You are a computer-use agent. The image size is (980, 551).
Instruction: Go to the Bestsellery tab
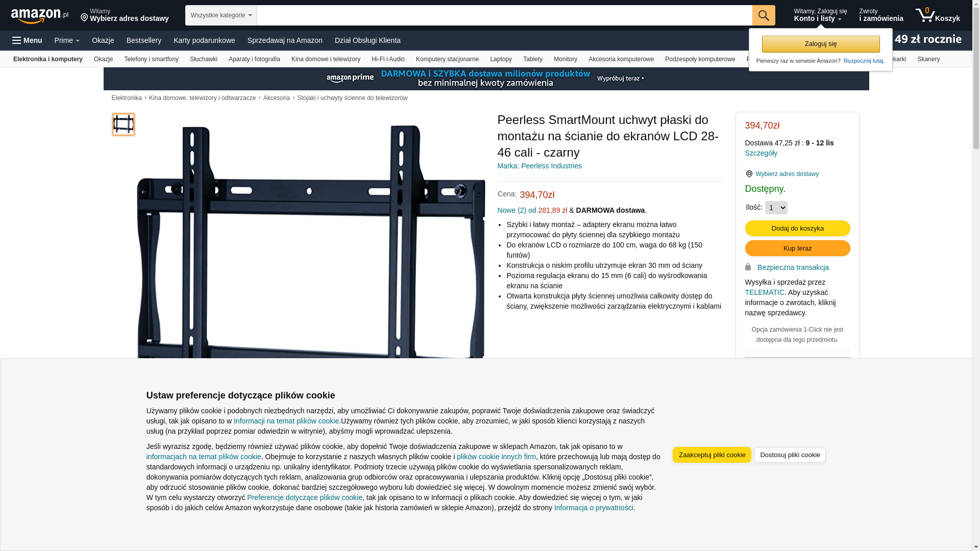pyautogui.click(x=144, y=40)
